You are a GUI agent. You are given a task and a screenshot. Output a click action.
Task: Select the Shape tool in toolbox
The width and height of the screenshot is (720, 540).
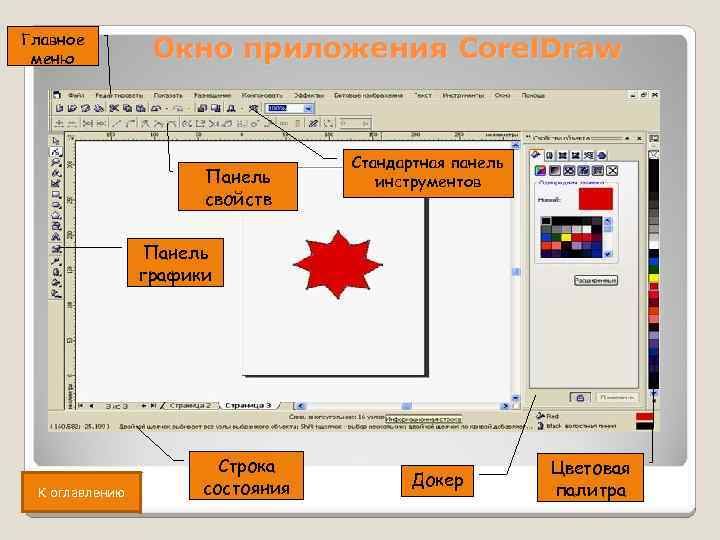(56, 152)
